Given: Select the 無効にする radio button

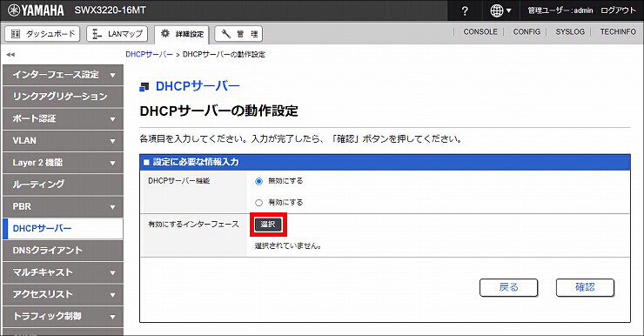Looking at the screenshot, I should [258, 181].
